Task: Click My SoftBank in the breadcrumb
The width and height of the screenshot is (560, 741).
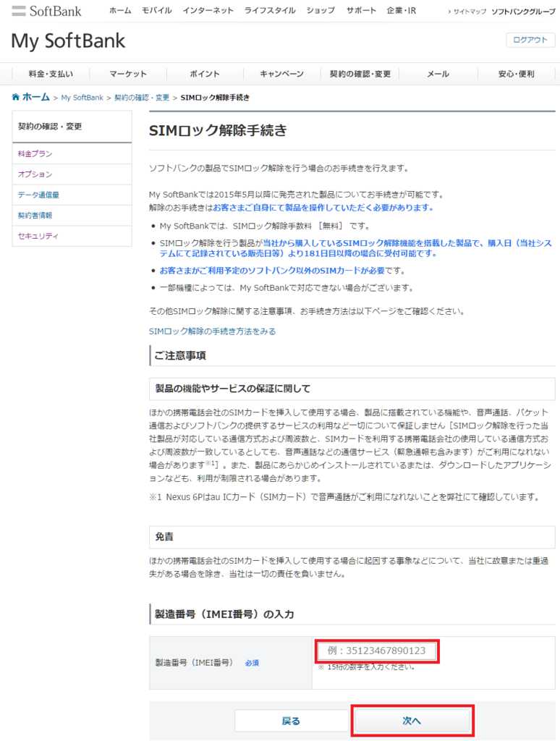Action: coord(82,98)
